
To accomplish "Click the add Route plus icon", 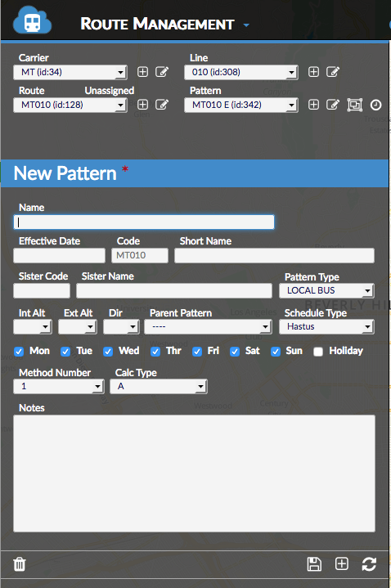I will (142, 104).
